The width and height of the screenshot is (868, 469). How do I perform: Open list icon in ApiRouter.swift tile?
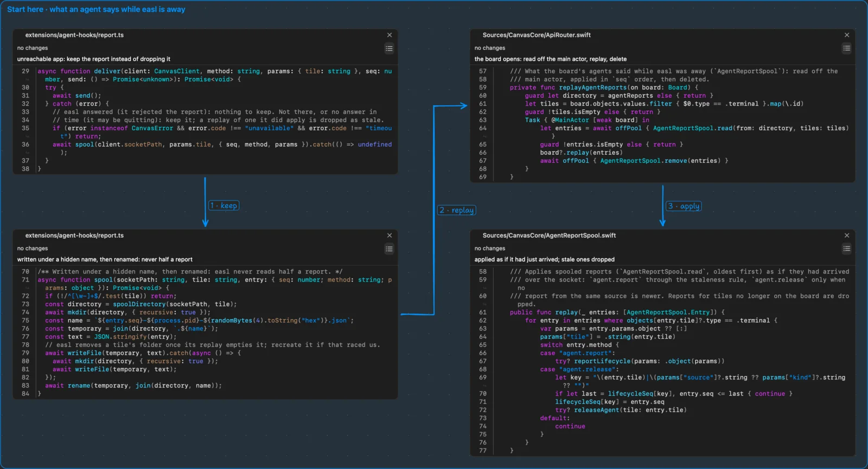(x=847, y=48)
